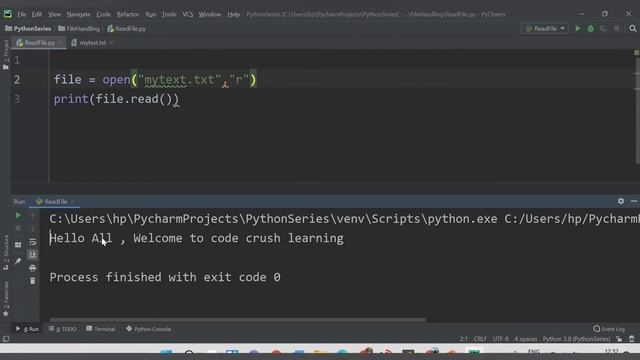Screen dimensions: 640x360
Task: Click the inspection indicator at editor top-right
Action: [636, 53]
